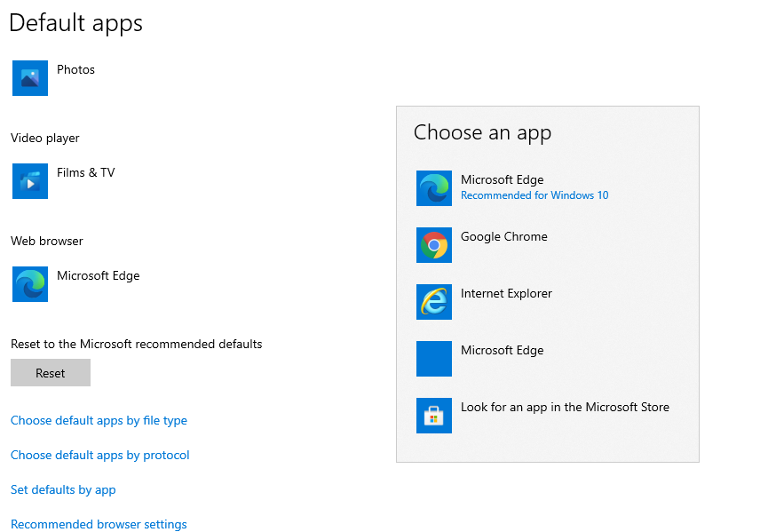Select recommended Microsoft Edge icon in Choose an app
Viewport: 768px width, 532px height.
[434, 188]
